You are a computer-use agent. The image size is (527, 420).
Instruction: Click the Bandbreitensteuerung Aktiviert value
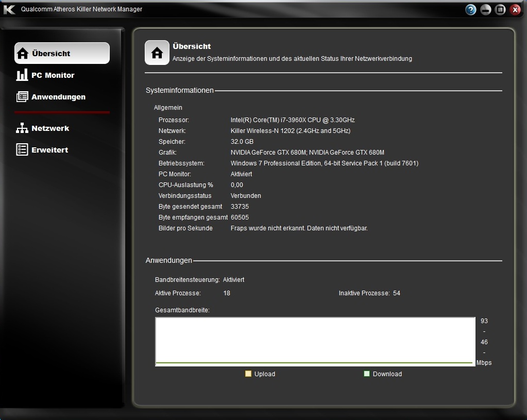tap(233, 280)
